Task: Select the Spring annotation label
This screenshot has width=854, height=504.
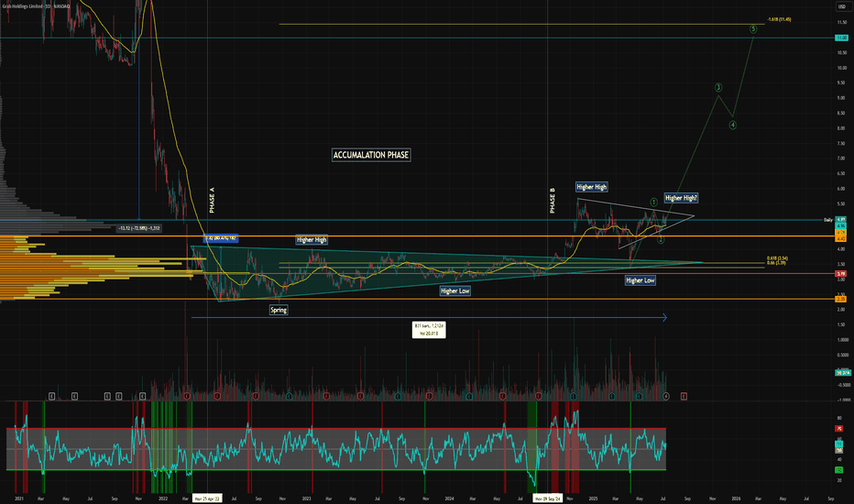Action: coord(279,310)
